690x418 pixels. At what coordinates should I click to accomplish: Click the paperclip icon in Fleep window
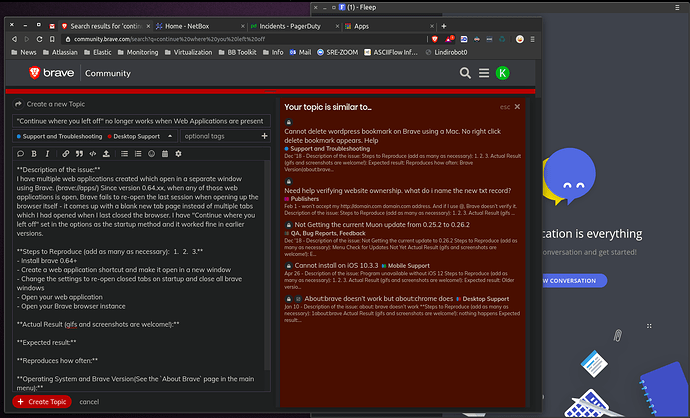[618, 336]
